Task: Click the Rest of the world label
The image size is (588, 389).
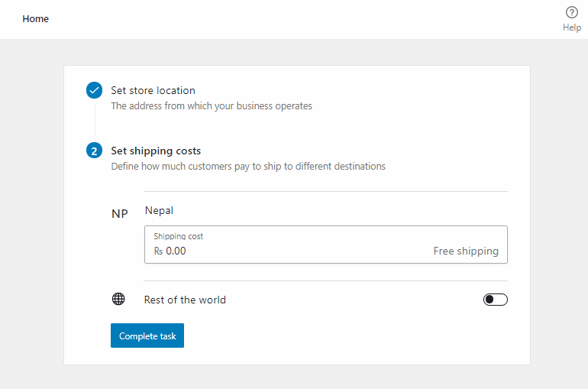Action: click(185, 300)
